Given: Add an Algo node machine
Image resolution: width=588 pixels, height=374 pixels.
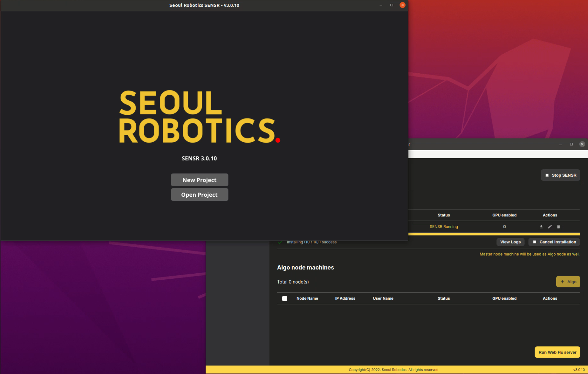Looking at the screenshot, I should (568, 282).
